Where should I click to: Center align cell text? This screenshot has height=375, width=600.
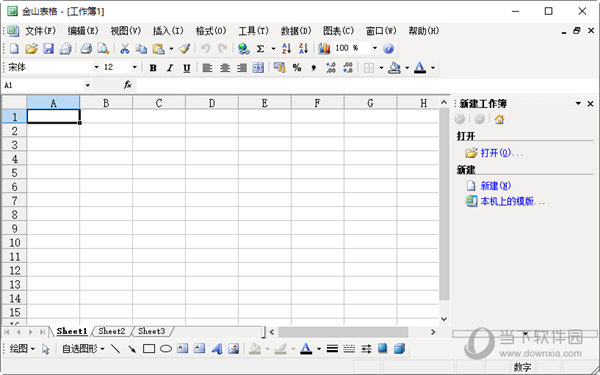225,68
